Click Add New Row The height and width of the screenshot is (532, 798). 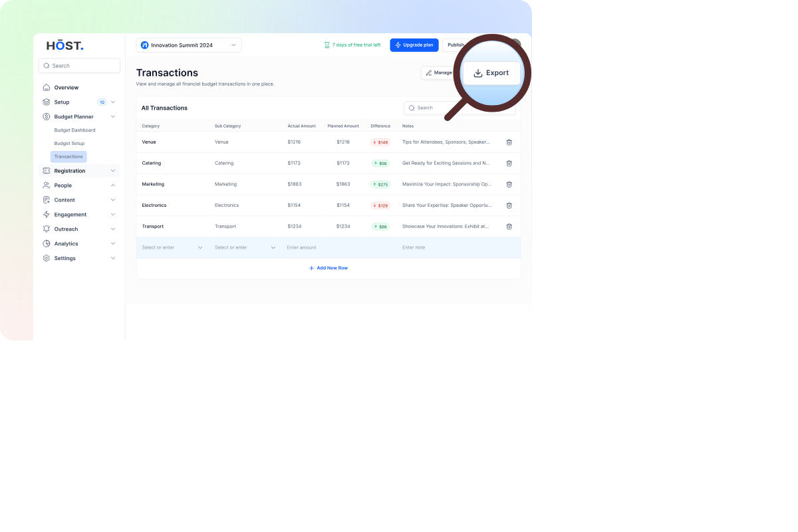pos(329,268)
